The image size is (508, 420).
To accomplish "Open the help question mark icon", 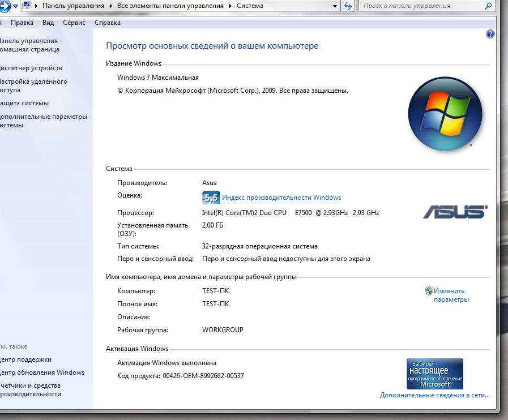I will [x=490, y=34].
